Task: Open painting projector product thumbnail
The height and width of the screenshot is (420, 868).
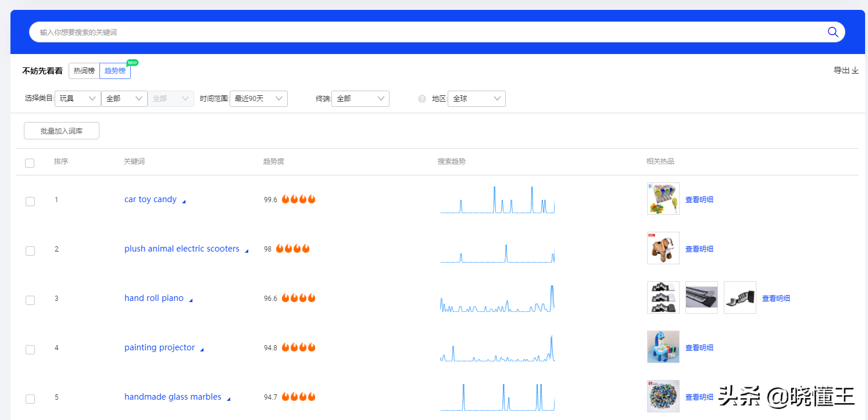Action: [x=663, y=347]
